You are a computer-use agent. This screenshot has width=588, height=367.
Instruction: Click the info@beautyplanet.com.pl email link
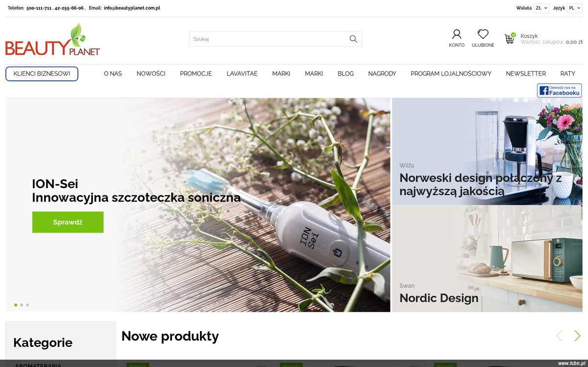click(132, 8)
